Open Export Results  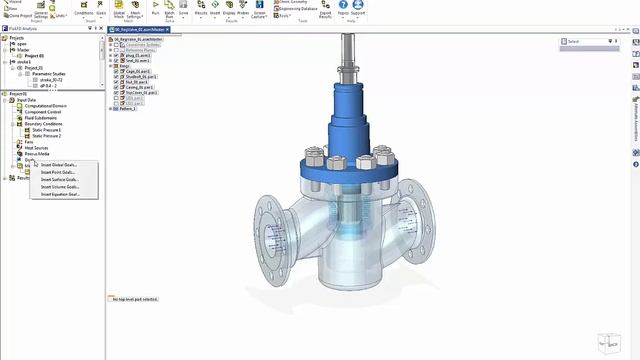(x=325, y=9)
